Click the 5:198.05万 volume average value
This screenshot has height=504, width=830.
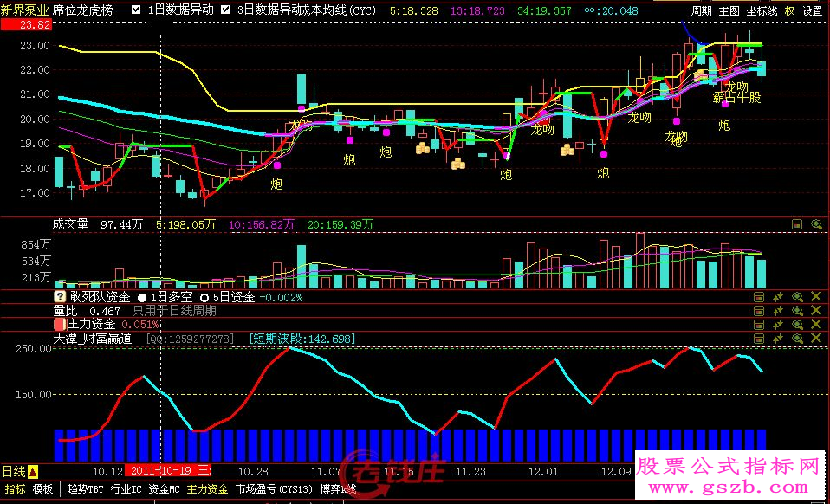(185, 225)
